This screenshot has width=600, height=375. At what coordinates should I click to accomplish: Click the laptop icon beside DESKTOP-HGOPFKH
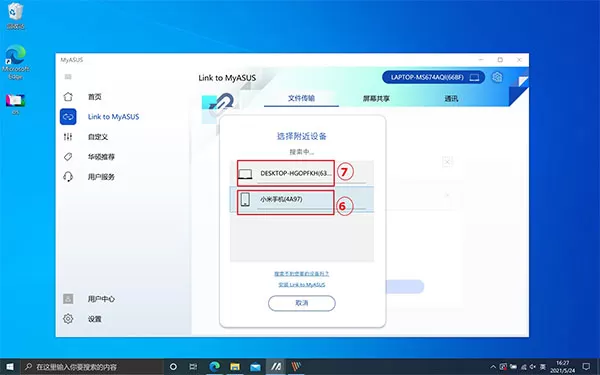(245, 174)
